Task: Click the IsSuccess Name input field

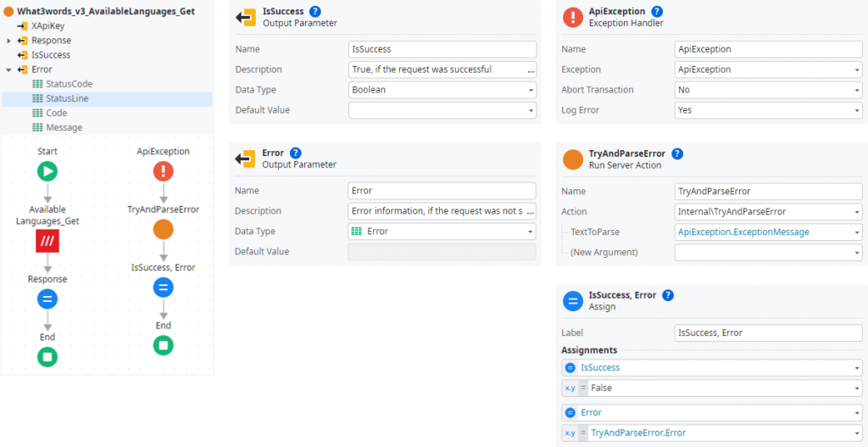Action: (x=442, y=49)
